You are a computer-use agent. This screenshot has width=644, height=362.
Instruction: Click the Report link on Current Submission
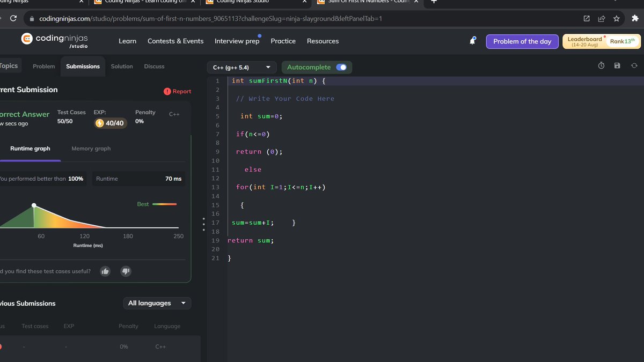pos(178,91)
